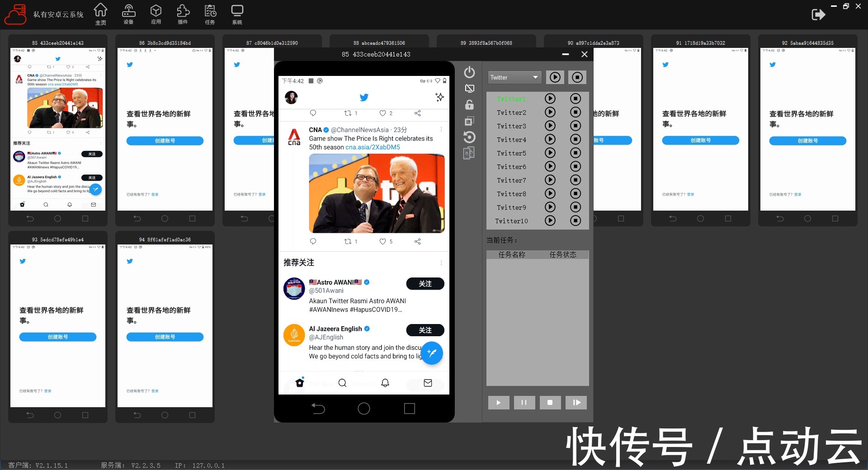Viewport: 868px width, 470px height.
Task: Open the 插件 plugins tab
Action: tap(183, 14)
